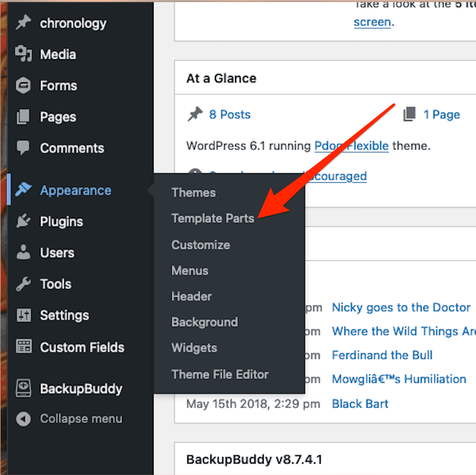Click the Plugins plug icon
This screenshot has height=475, width=476.
24,221
